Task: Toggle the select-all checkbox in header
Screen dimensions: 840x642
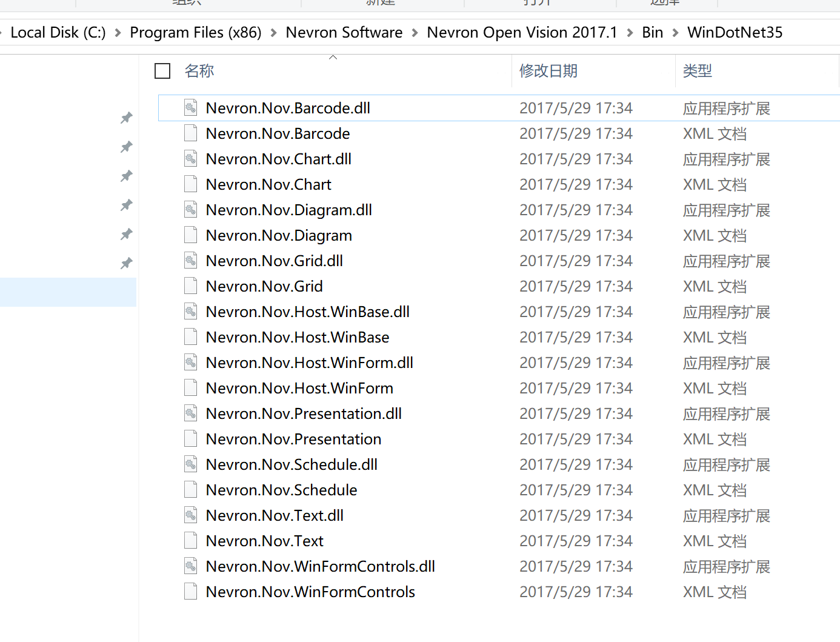Action: (162, 71)
